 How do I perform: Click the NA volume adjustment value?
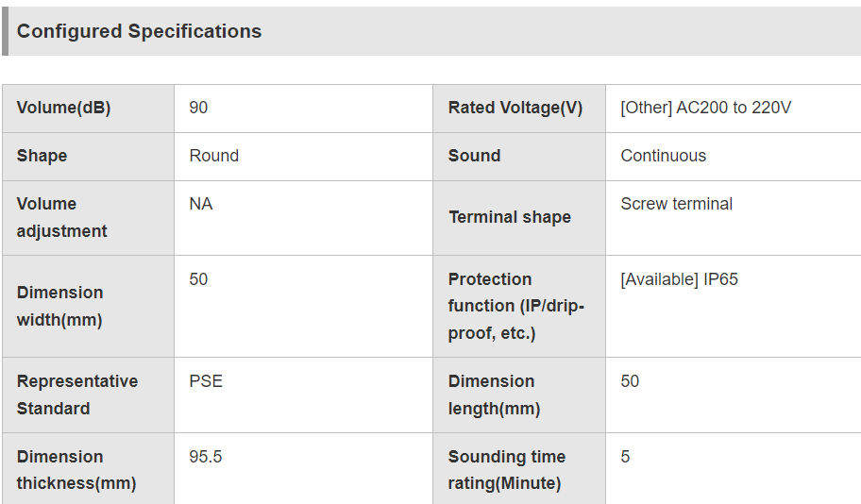coord(200,204)
